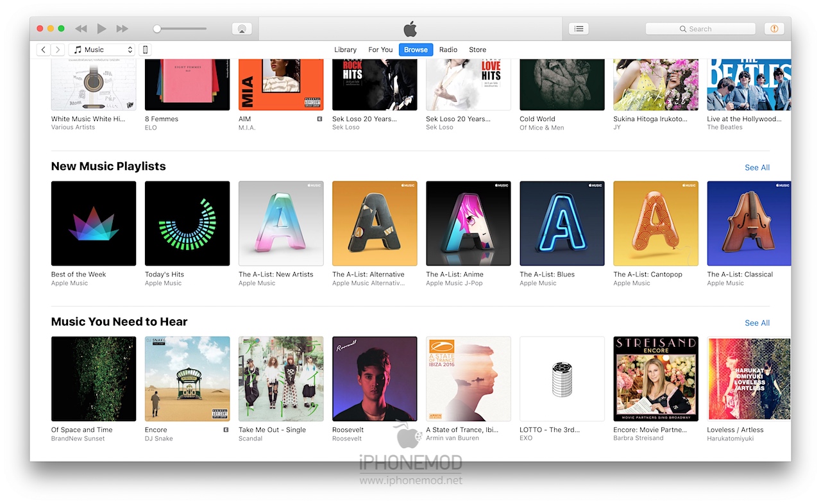The width and height of the screenshot is (821, 504).
Task: Open The A-List: Alternative cover
Action: [375, 223]
